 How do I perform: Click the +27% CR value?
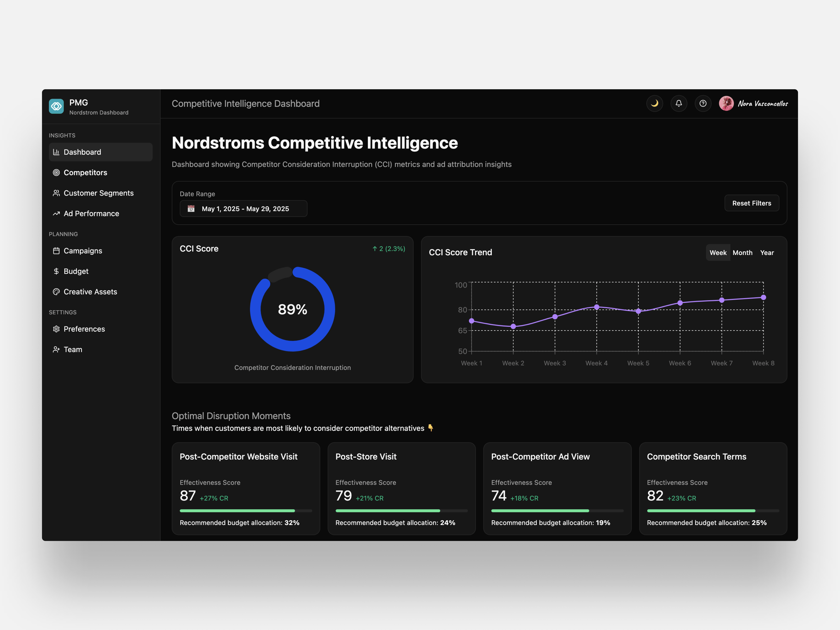coord(214,498)
